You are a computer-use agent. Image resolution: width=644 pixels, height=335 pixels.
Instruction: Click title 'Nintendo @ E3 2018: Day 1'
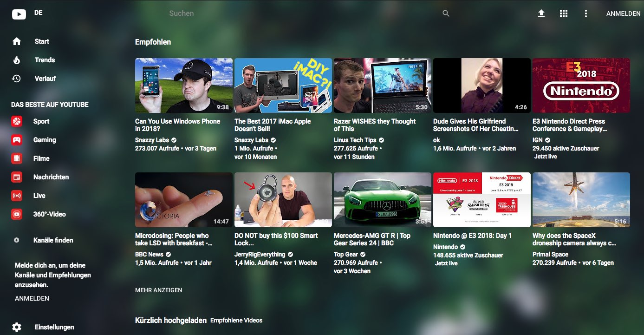472,236
